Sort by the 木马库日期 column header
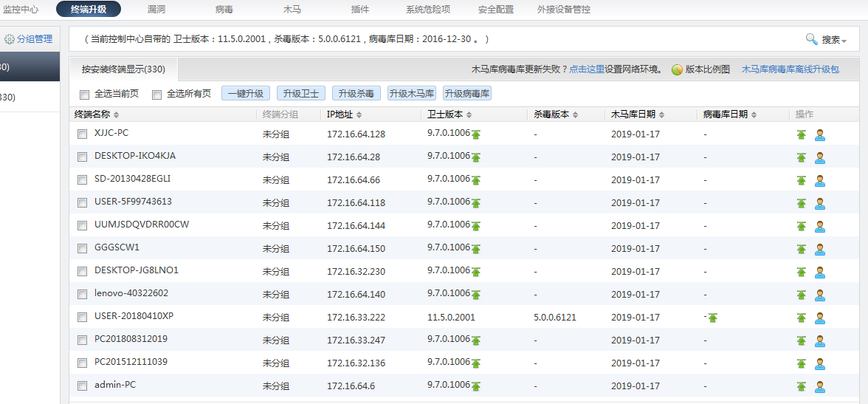This screenshot has height=404, width=868. pyautogui.click(x=638, y=114)
